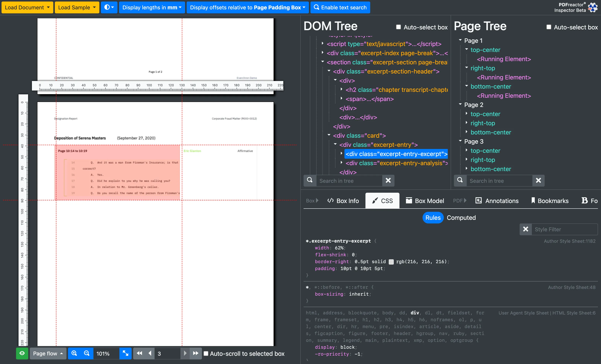Enable Auto-scroll to selected box checkbox
The width and height of the screenshot is (601, 364).
click(x=206, y=353)
